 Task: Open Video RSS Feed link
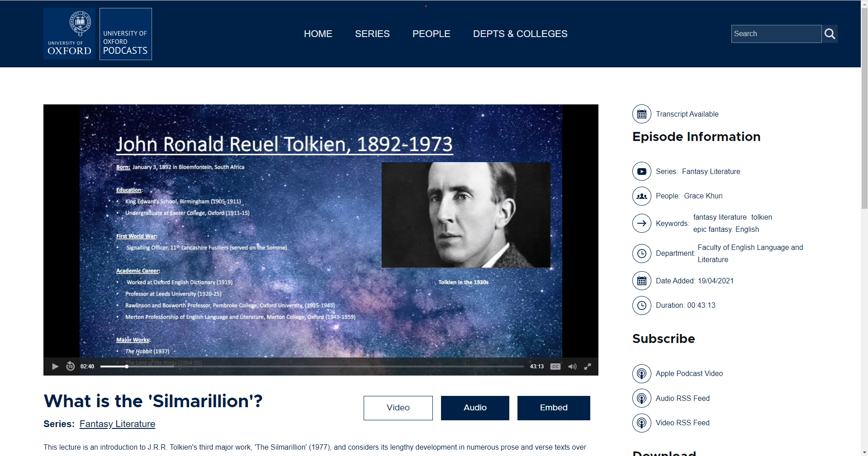pos(683,423)
